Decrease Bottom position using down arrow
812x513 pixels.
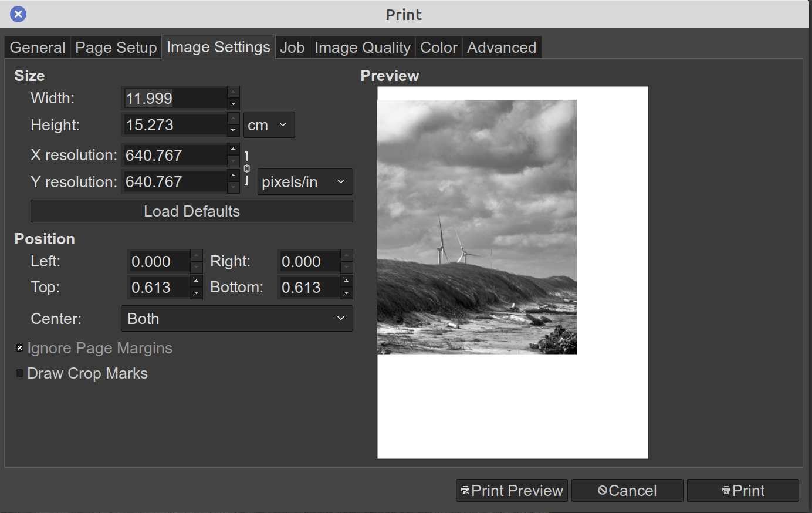[x=347, y=293]
